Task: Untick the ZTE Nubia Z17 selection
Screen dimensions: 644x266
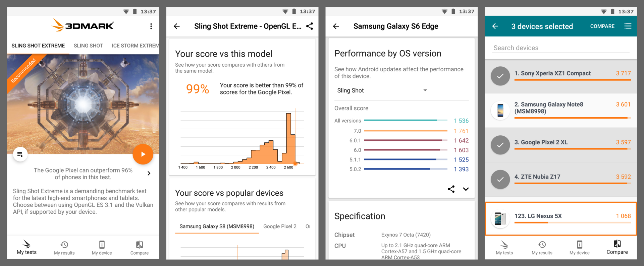Action: 500,180
